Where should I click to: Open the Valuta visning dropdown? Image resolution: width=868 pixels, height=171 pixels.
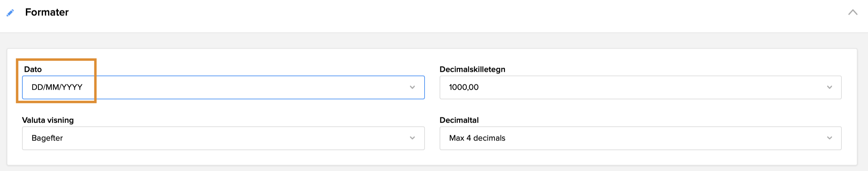(x=223, y=138)
